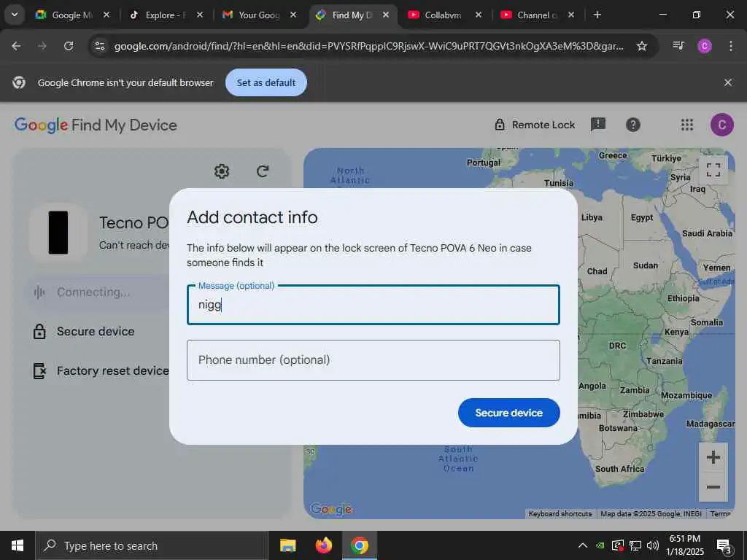Switch to the Channel YouTube tab
747x560 pixels.
pos(536,15)
